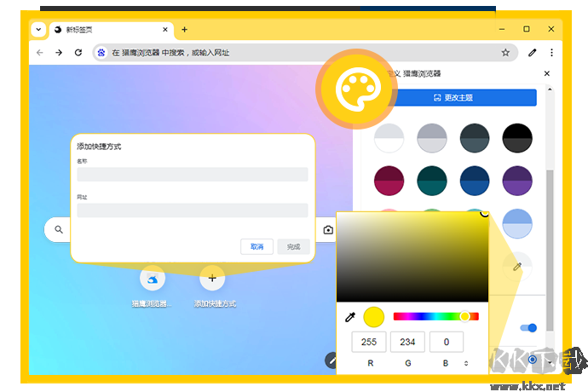This screenshot has width=588, height=392.
Task: Click the 取消 cancel button
Action: coord(257,246)
